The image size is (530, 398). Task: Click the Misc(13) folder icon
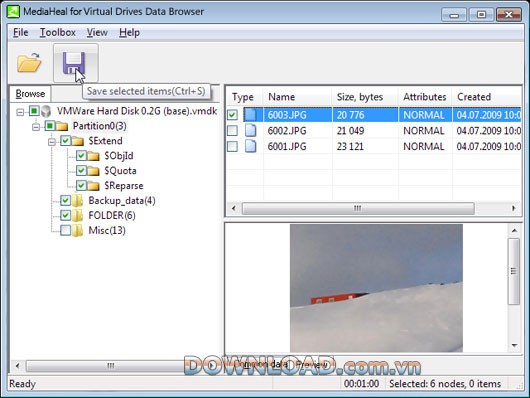(78, 230)
